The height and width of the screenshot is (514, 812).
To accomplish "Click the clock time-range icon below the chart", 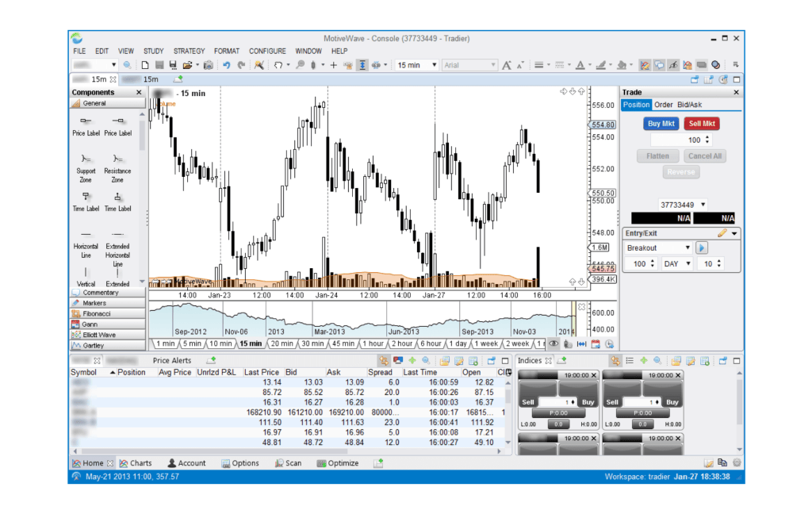I will [610, 343].
